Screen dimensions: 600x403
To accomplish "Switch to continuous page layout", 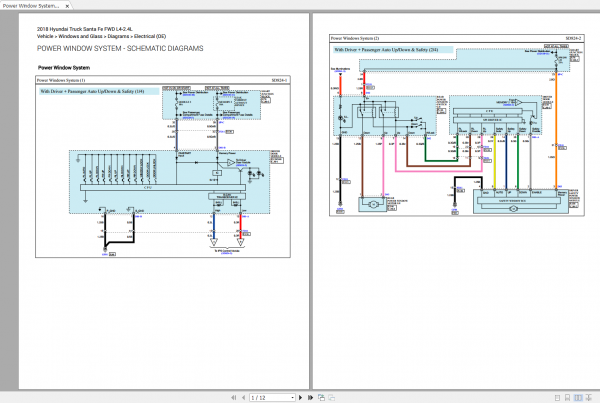I will (x=567, y=398).
